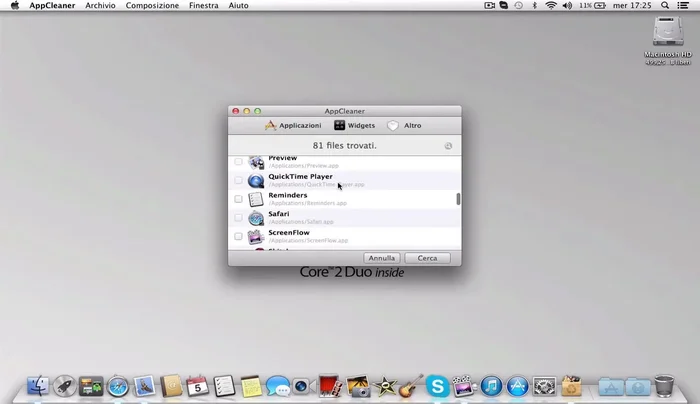This screenshot has height=404, width=700.
Task: Open Skype from the Dock
Action: pos(438,386)
